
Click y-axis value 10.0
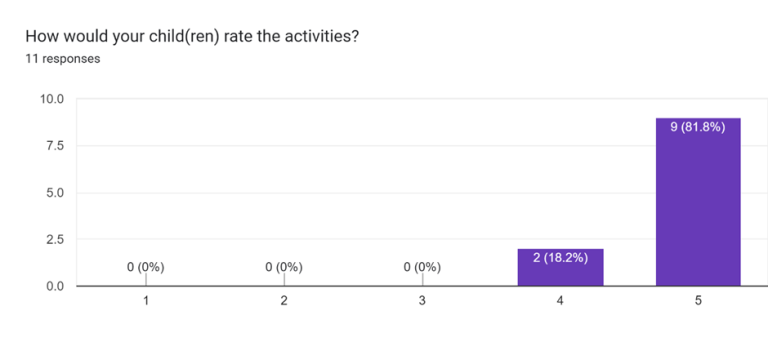click(52, 99)
